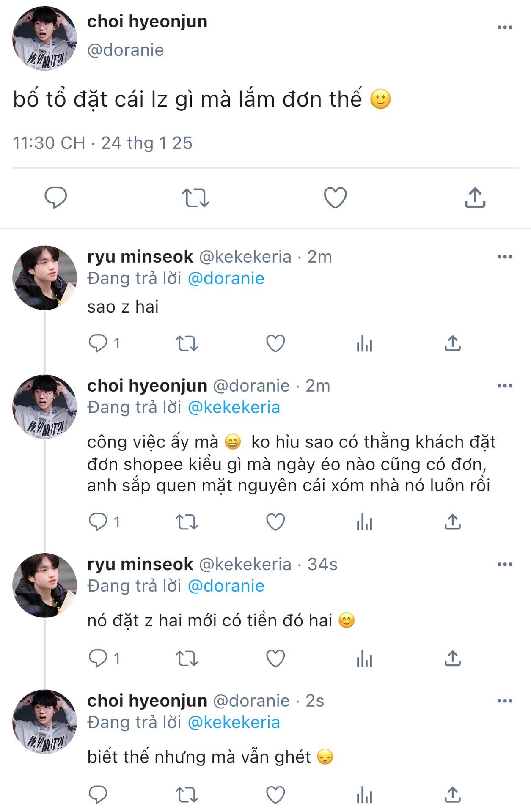Open more options for the 2s reply

pos(505,701)
